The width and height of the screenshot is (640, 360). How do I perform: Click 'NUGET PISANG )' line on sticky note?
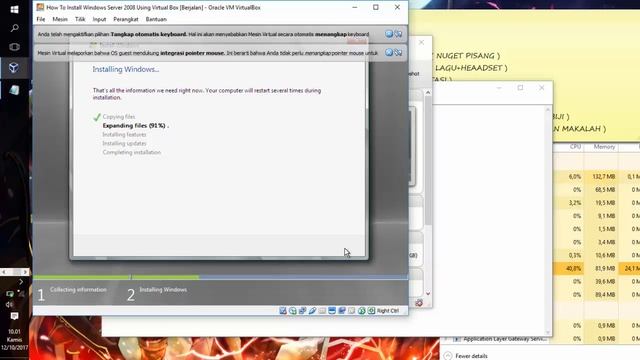(468, 56)
